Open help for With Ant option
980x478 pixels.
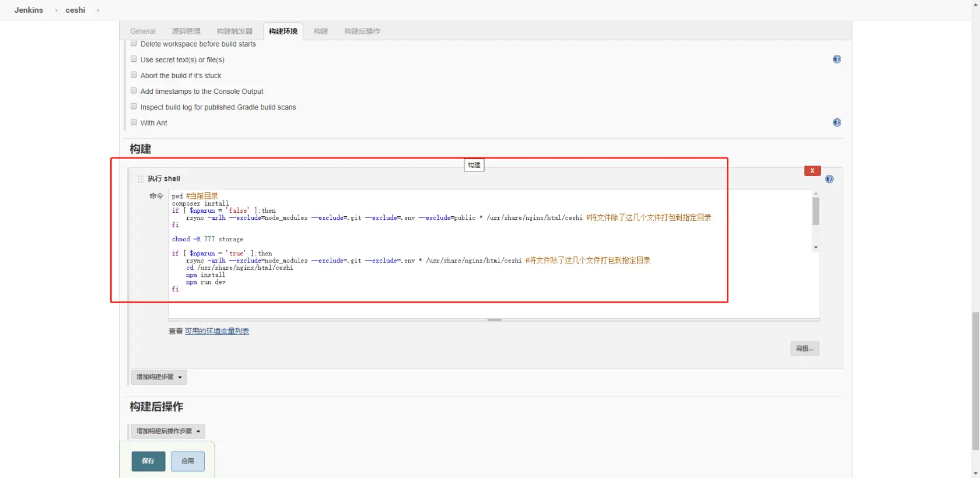click(836, 122)
